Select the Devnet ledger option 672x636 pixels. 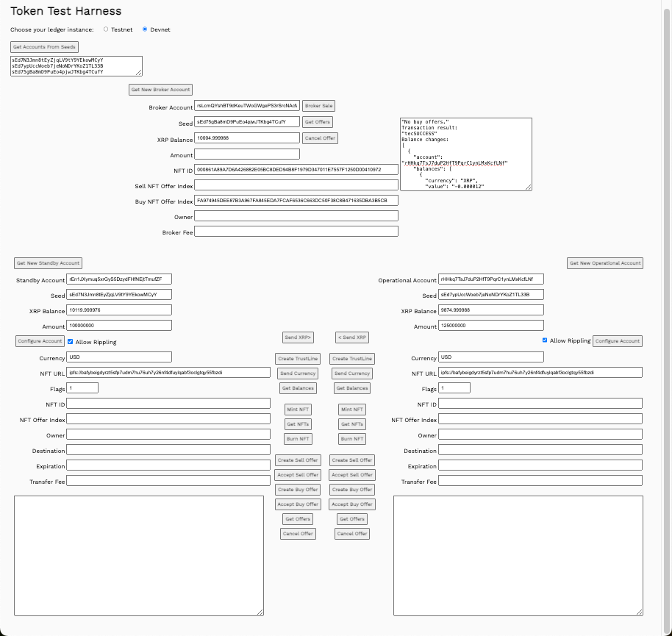(145, 29)
